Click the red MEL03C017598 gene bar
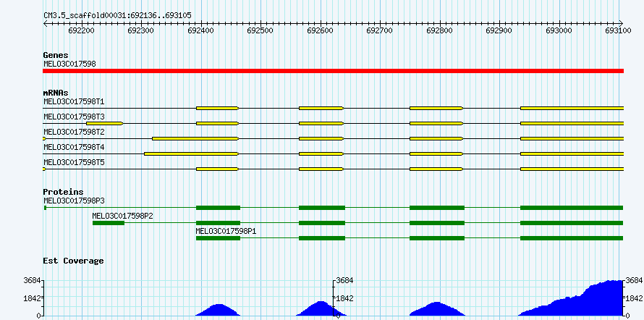This screenshot has width=644, height=320. (x=333, y=71)
